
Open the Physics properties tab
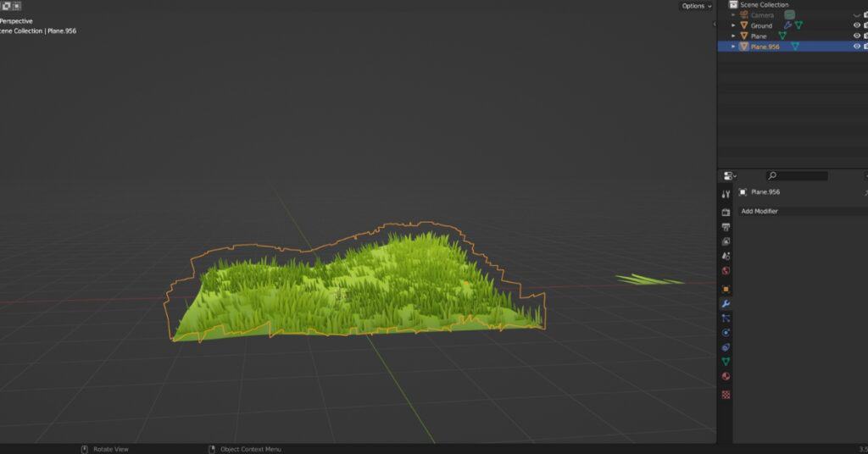point(726,333)
